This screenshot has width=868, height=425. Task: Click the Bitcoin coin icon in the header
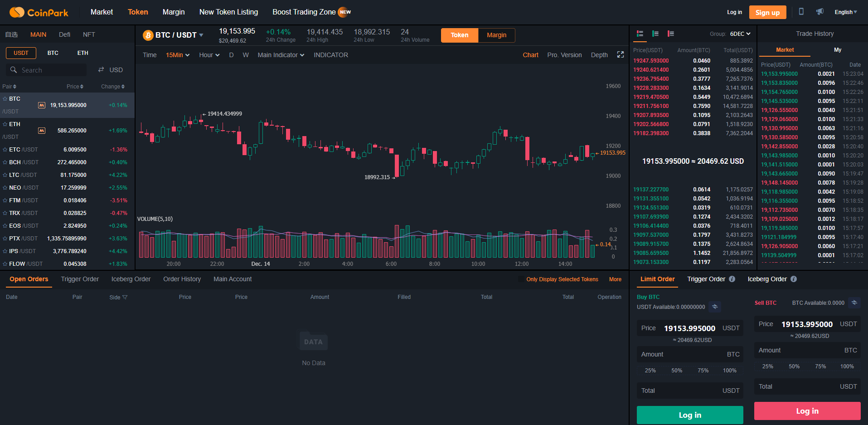148,35
